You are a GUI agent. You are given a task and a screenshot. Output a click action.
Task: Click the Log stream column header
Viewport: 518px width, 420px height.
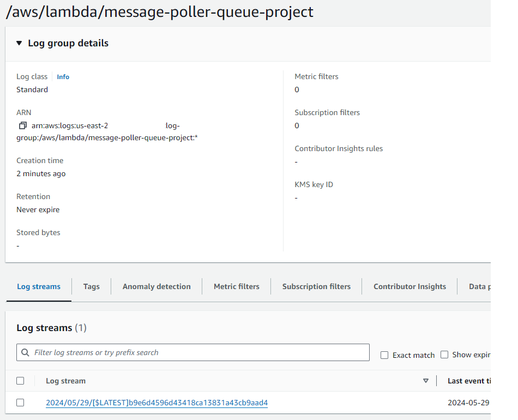66,381
